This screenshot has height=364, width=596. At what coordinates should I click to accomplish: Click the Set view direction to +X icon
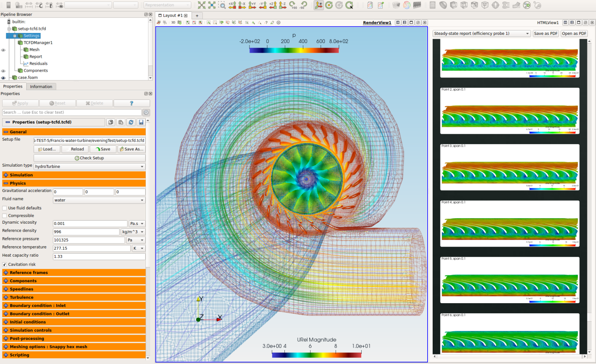pos(232,5)
